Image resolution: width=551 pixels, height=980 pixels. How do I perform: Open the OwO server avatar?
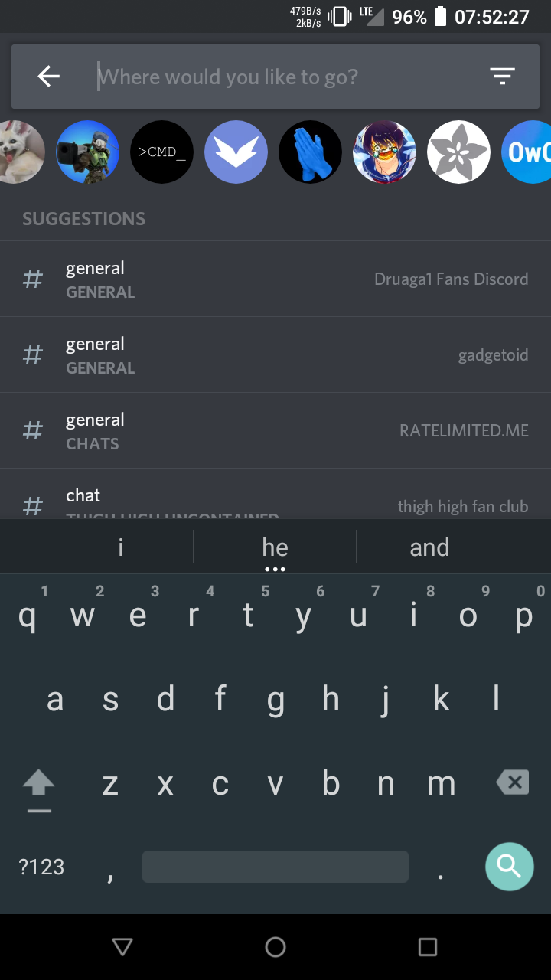(527, 152)
